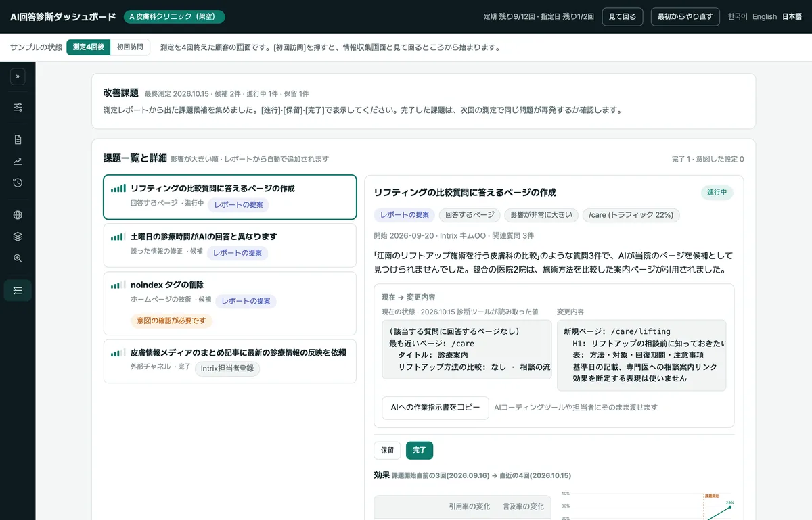Click the 保留 button
The width and height of the screenshot is (812, 520).
click(387, 450)
